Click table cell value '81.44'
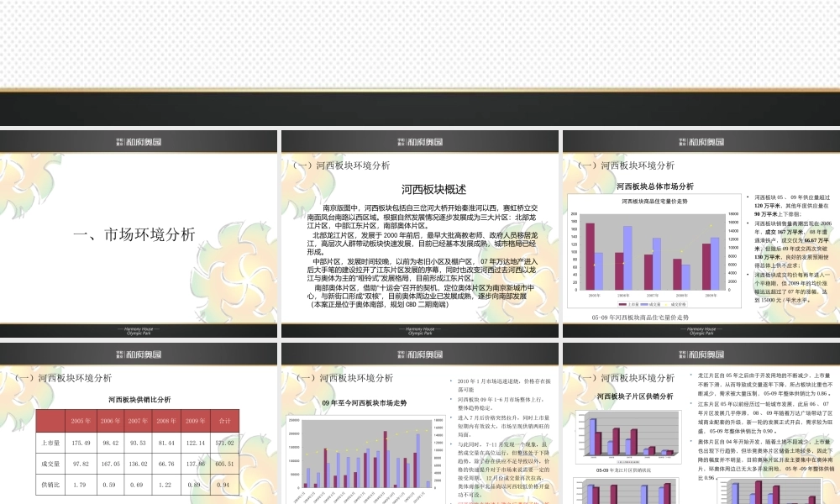Viewport: 840px width, 504px height. [x=166, y=443]
